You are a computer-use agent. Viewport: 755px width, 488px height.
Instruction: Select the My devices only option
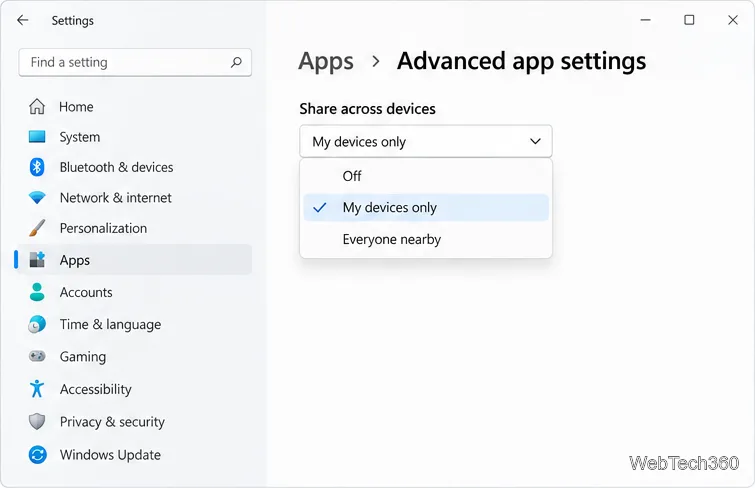coord(426,208)
